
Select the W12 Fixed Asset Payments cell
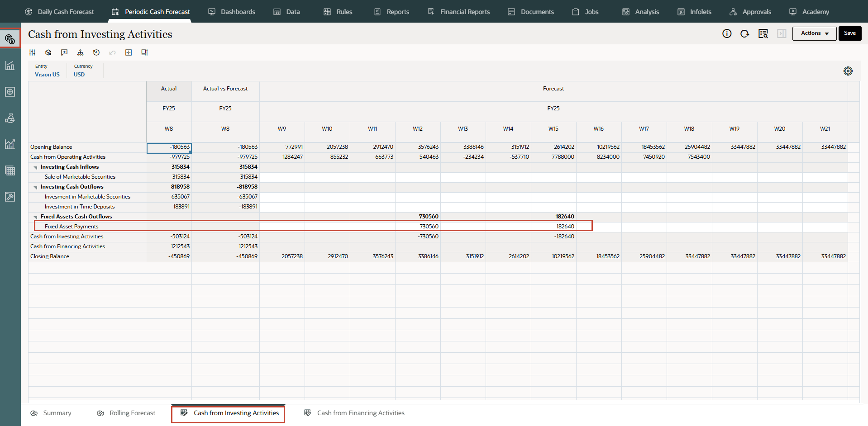point(418,227)
